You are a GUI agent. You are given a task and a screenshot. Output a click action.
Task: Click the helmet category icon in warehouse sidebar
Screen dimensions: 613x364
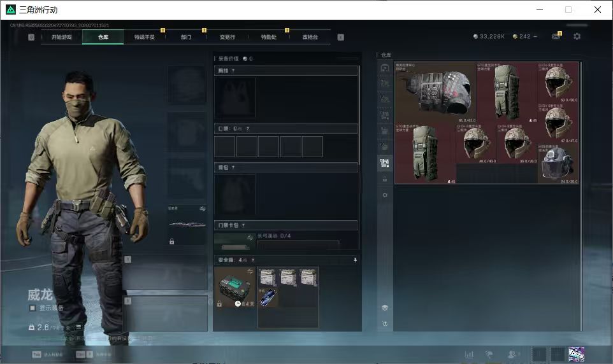click(385, 68)
